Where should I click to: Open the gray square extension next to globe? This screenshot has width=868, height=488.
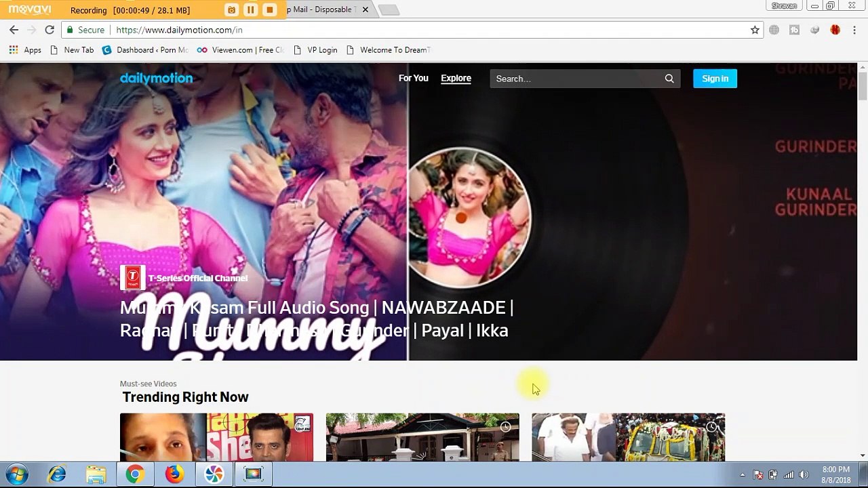point(795,30)
